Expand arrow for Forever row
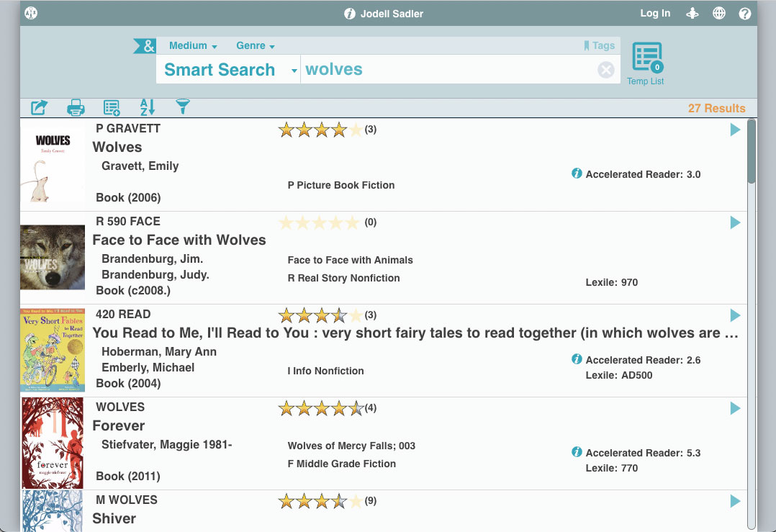The image size is (776, 532). coord(736,408)
